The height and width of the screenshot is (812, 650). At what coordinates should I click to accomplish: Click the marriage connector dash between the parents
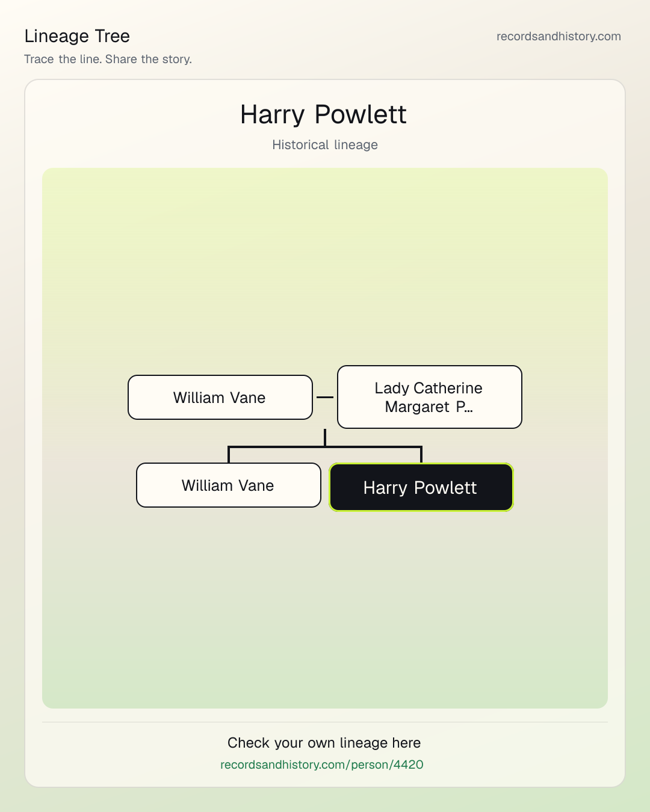[x=325, y=397]
